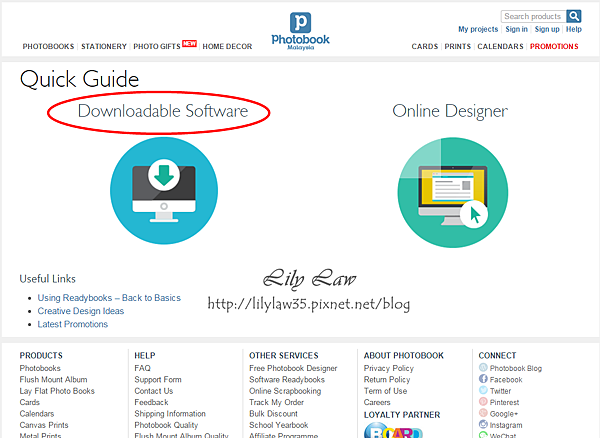
Task: Click the Pinterest icon
Action: pyautogui.click(x=483, y=402)
